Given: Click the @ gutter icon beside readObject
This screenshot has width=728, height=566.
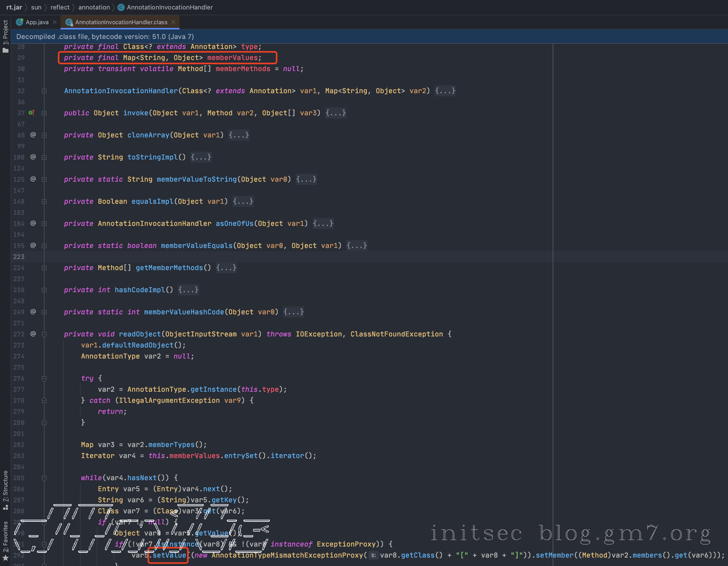Looking at the screenshot, I should [x=33, y=334].
